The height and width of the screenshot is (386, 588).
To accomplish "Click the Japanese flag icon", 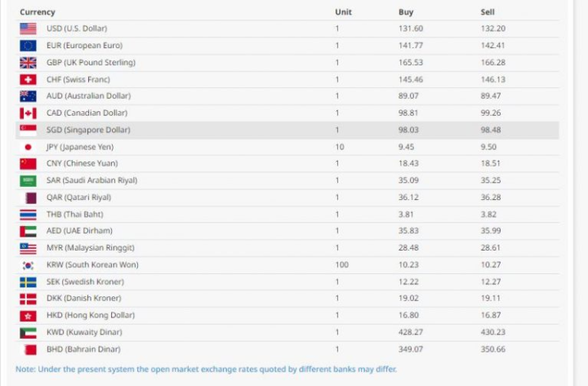I will pos(28,147).
